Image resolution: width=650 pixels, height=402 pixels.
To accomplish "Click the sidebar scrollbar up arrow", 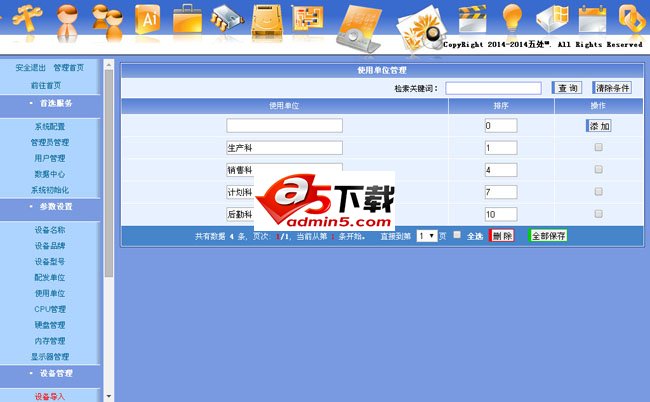I will pos(109,65).
